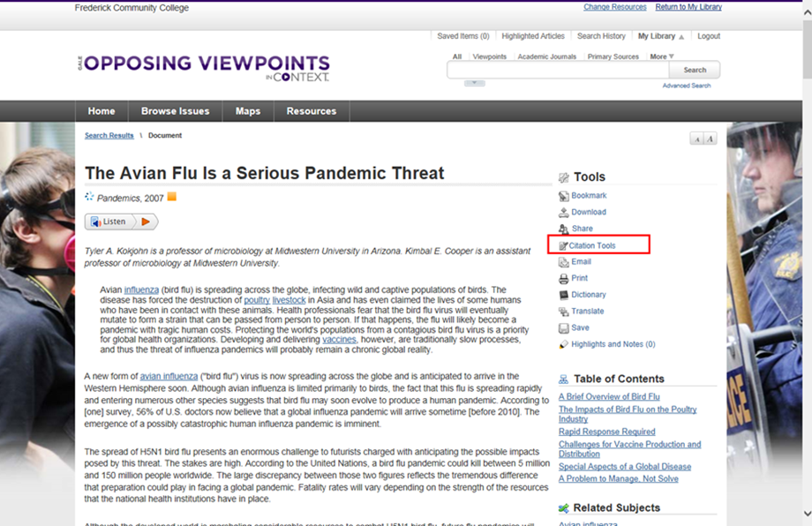Go back to Search Results breadcrumb
This screenshot has height=526, width=812.
109,136
